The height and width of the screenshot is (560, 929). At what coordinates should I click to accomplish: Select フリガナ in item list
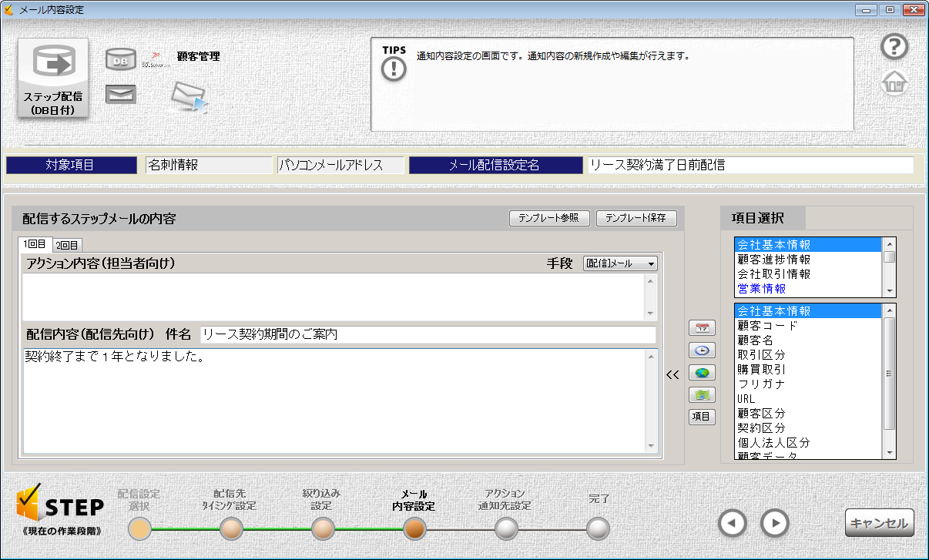808,384
